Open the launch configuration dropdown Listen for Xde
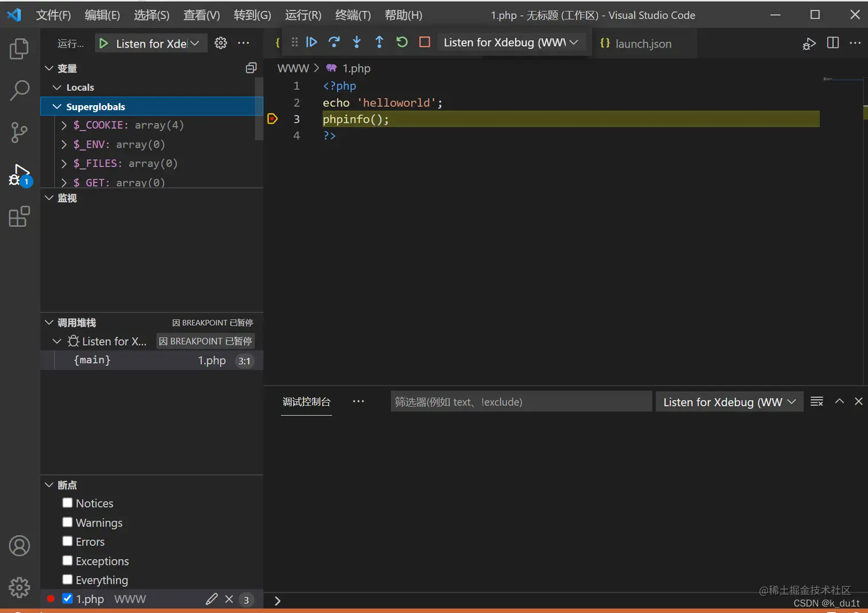 [x=157, y=44]
